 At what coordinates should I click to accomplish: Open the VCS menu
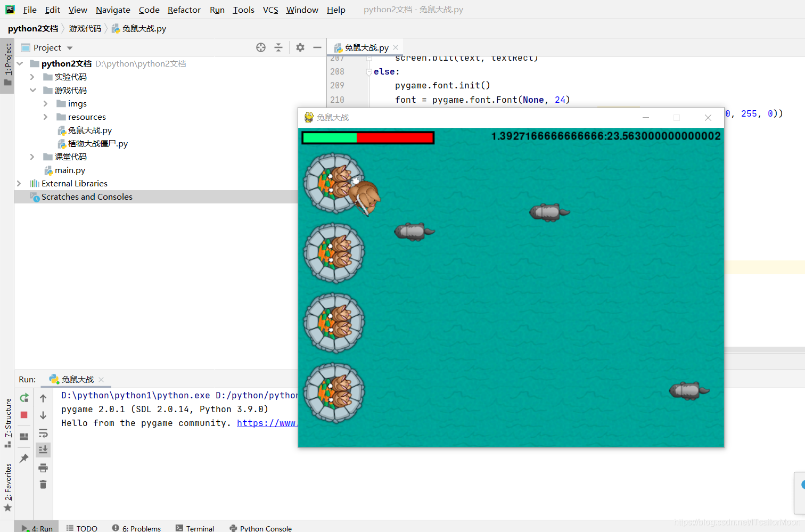point(270,10)
